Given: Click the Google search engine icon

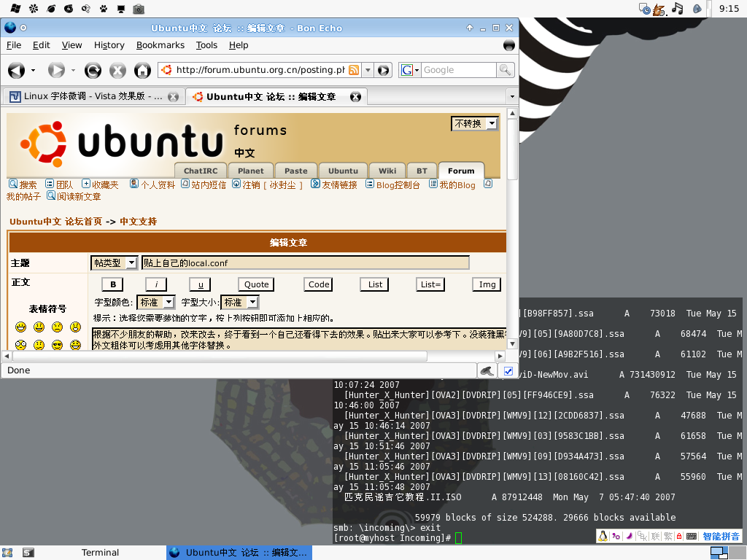Looking at the screenshot, I should pyautogui.click(x=407, y=70).
